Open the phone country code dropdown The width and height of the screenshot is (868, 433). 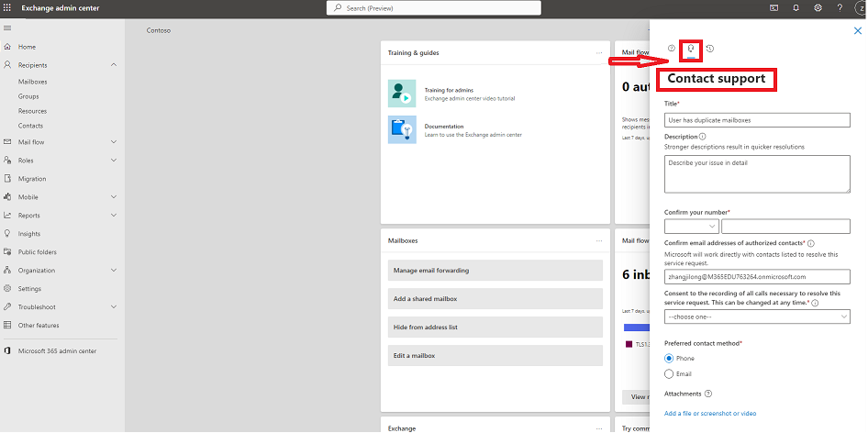(692, 226)
